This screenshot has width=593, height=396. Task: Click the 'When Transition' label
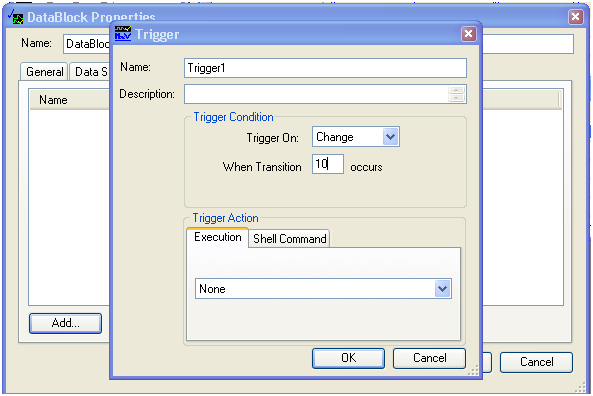tap(262, 167)
